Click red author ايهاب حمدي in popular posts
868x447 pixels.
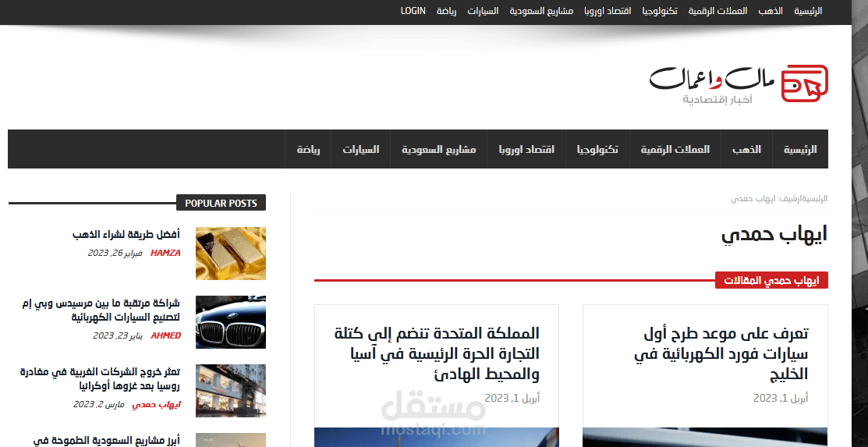[x=156, y=404]
